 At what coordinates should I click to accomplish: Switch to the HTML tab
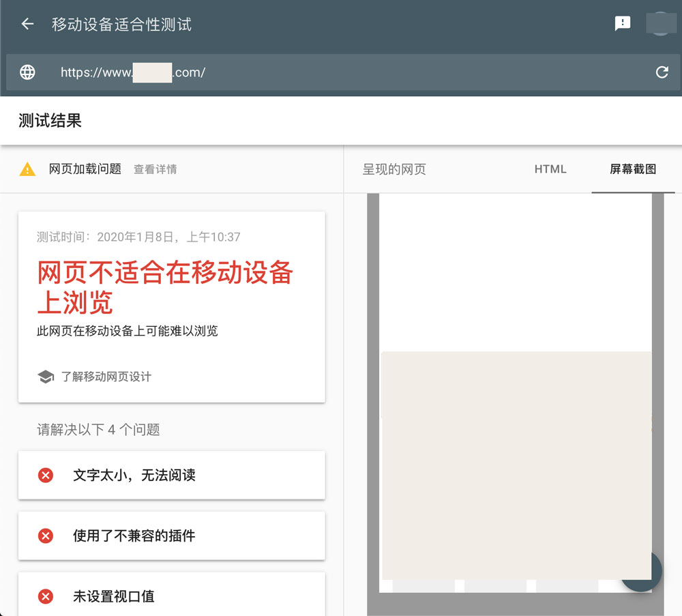[x=550, y=169]
